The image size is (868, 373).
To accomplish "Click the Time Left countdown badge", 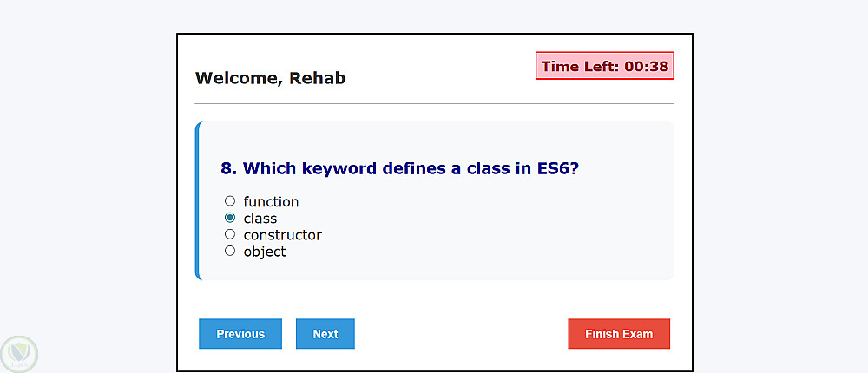I will point(605,66).
